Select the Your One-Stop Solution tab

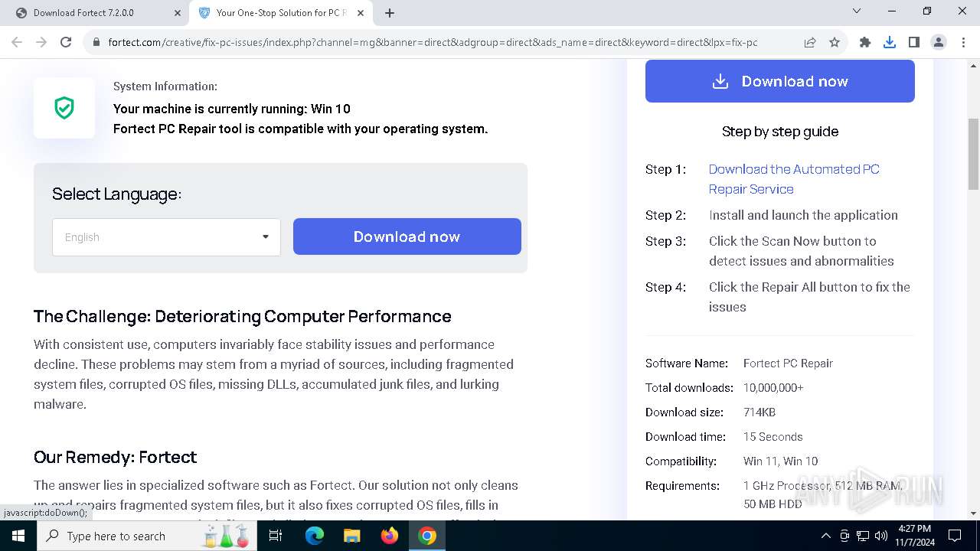280,13
